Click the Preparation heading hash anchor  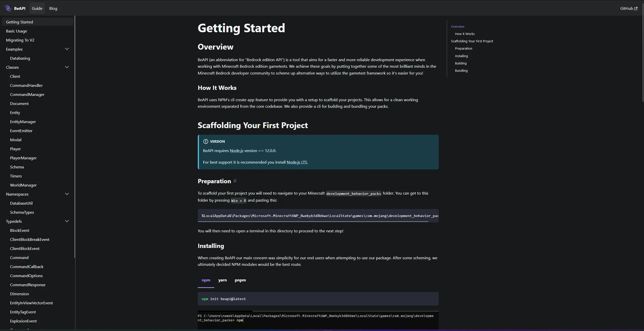coord(235,181)
